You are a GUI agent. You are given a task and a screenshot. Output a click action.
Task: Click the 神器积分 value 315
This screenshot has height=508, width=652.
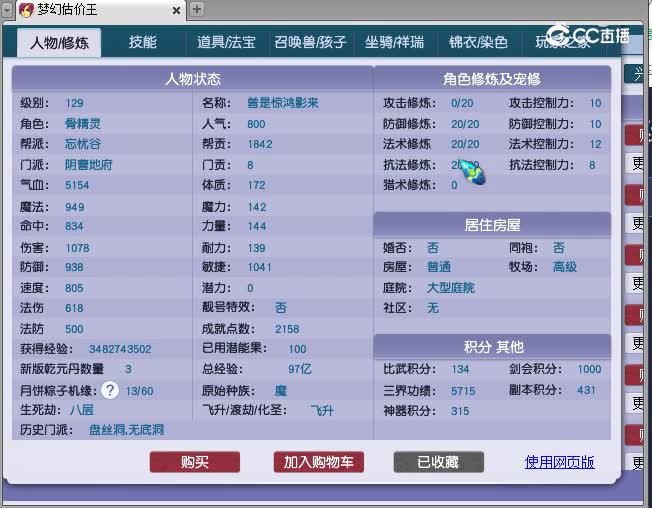(460, 411)
